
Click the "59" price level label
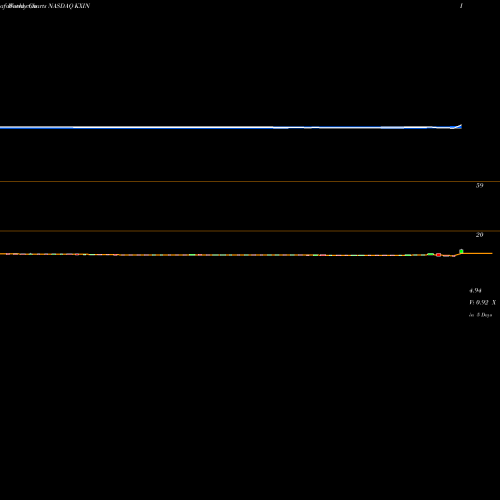pos(479,186)
